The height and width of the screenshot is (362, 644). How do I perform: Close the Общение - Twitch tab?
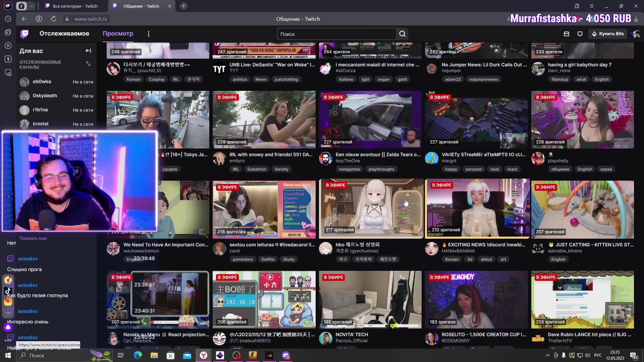[x=169, y=6]
